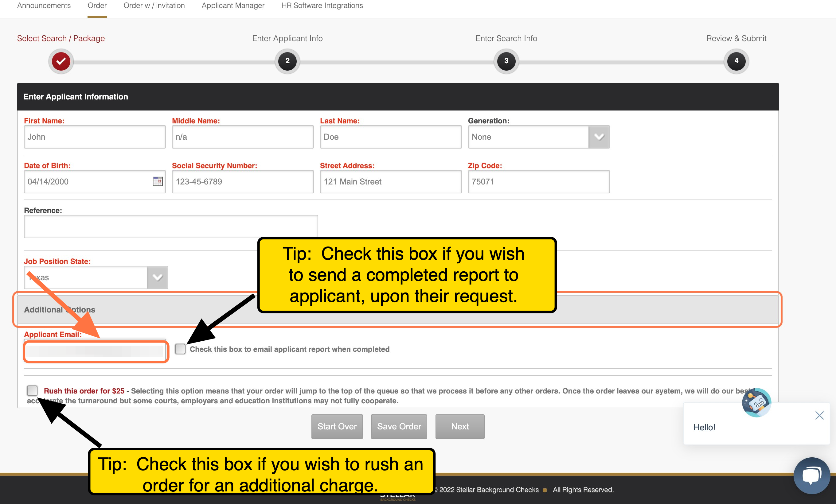Open the Date of Birth calendar picker
This screenshot has height=504, width=836.
click(158, 181)
